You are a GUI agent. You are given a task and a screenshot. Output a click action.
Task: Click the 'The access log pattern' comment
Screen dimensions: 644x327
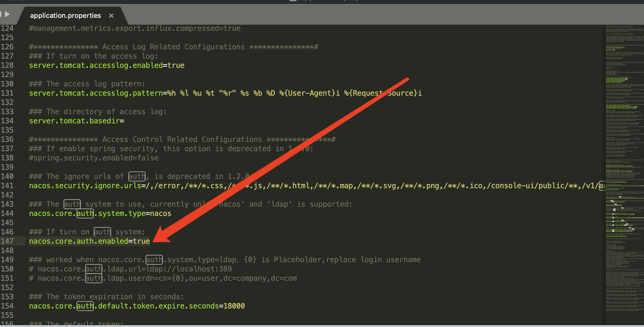pos(87,84)
